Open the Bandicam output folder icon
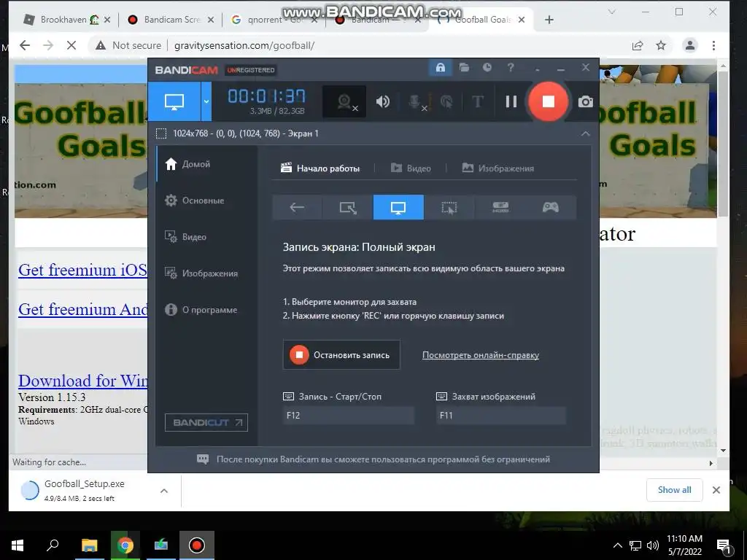Image resolution: width=747 pixels, height=560 pixels. [x=464, y=68]
